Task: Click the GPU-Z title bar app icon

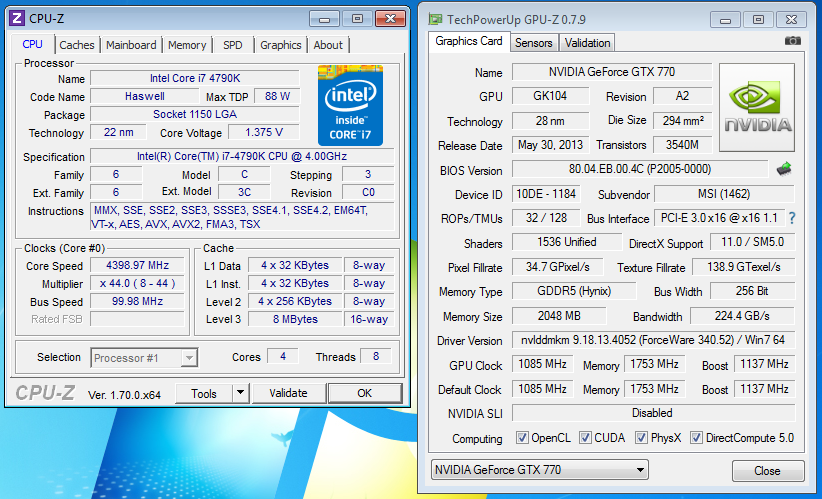Action: (435, 20)
